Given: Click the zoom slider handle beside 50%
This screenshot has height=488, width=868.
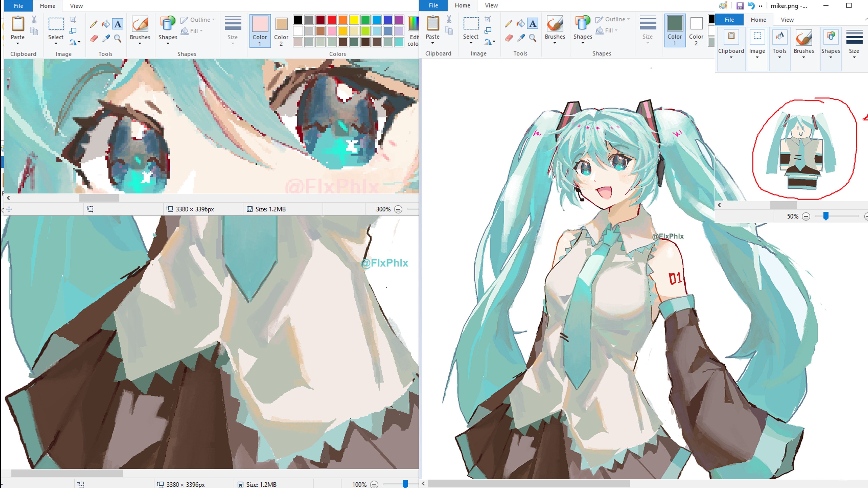Looking at the screenshot, I should point(825,216).
